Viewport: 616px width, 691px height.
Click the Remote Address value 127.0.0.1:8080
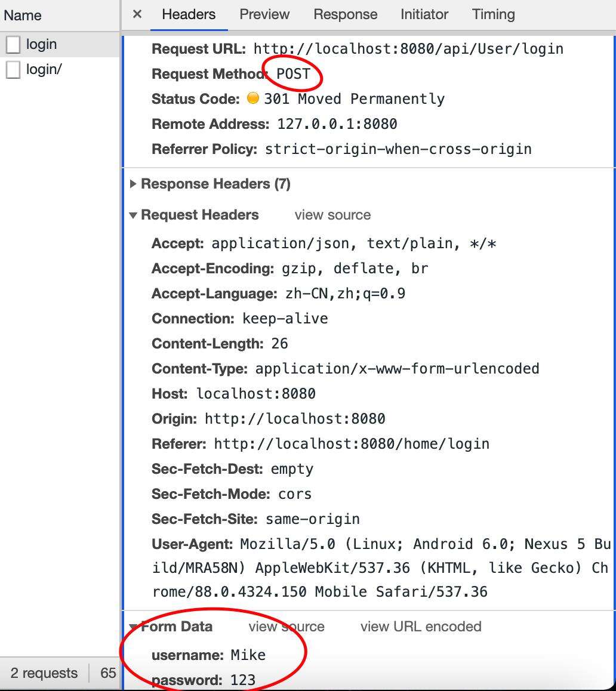(x=337, y=124)
